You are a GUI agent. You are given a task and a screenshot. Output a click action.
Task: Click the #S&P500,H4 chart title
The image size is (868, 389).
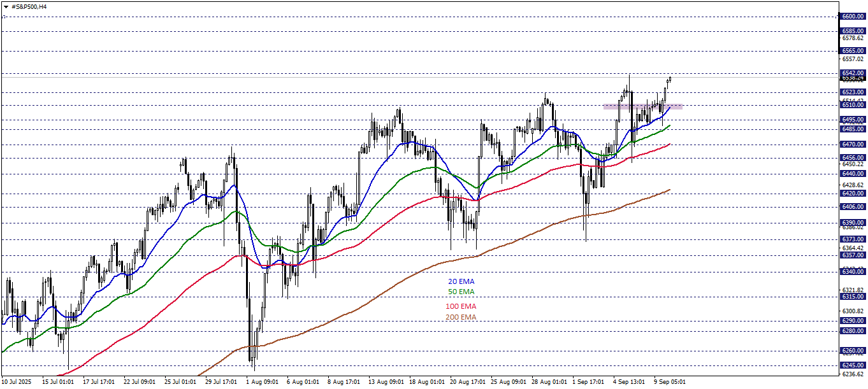coord(29,6)
